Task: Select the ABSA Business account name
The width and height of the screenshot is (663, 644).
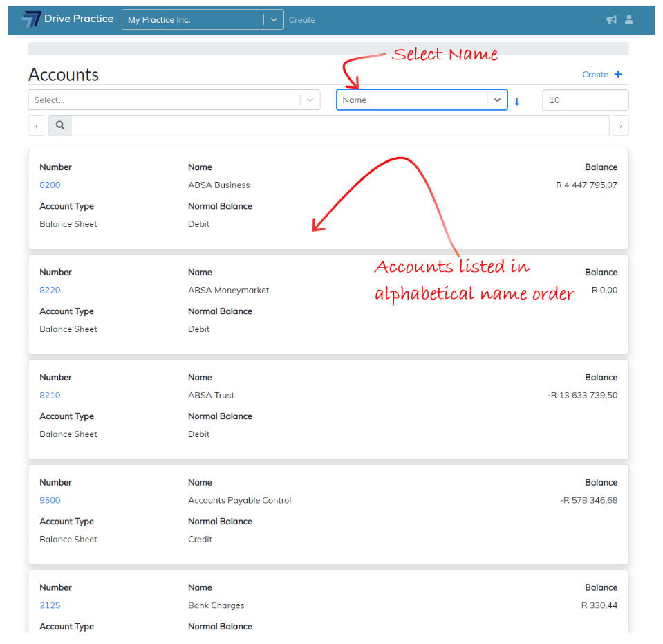Action: [x=219, y=185]
